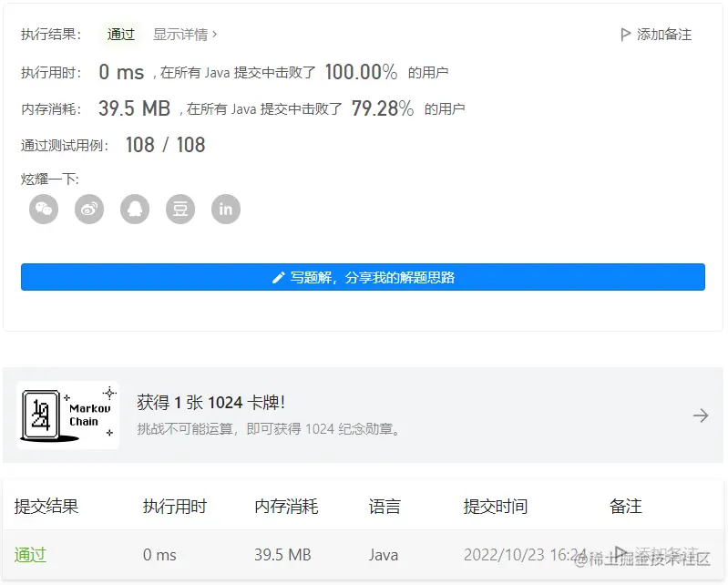Open 显示详情 submission details
This screenshot has width=728, height=585.
tap(185, 35)
